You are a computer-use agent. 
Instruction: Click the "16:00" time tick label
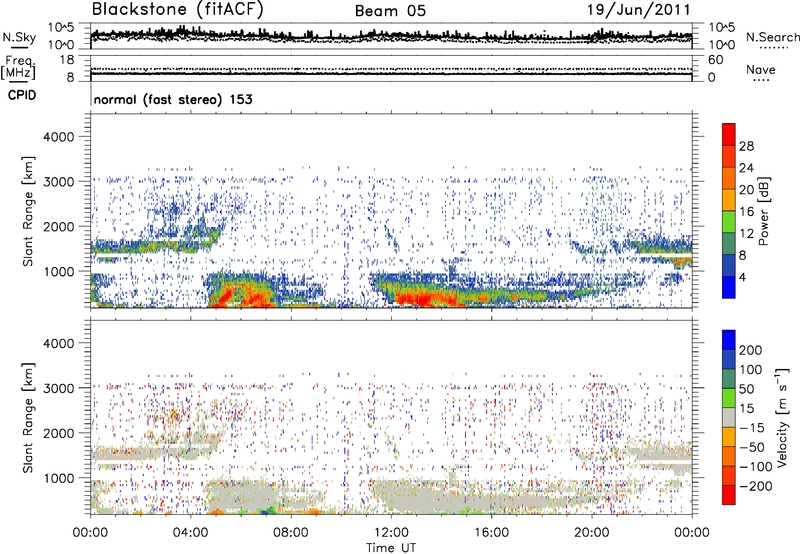click(491, 533)
